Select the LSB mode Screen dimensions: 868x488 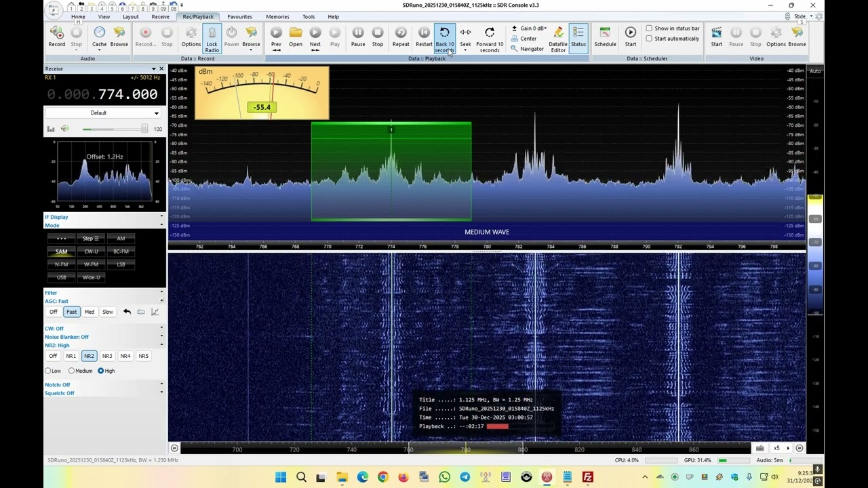tap(121, 264)
